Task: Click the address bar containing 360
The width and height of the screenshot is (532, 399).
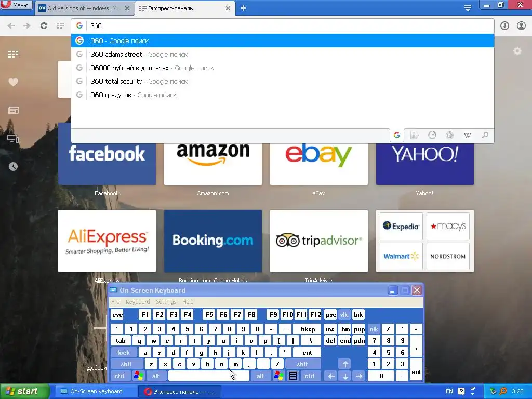Action: coord(282,25)
